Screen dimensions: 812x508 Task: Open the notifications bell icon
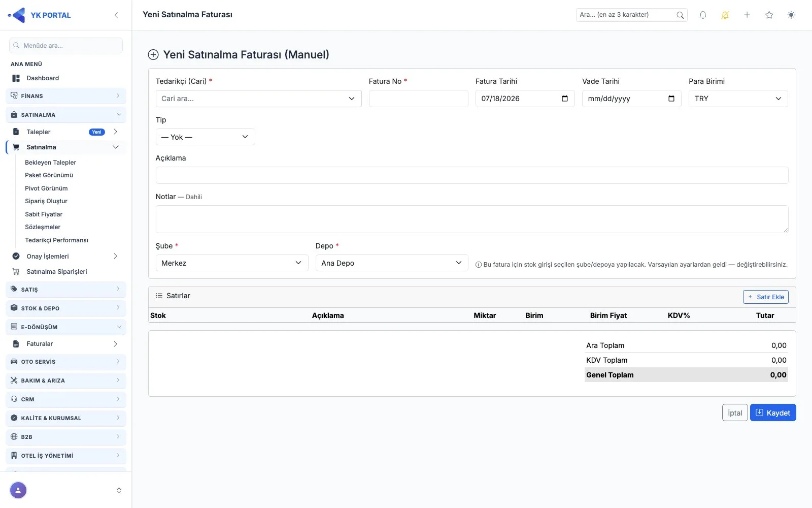703,15
